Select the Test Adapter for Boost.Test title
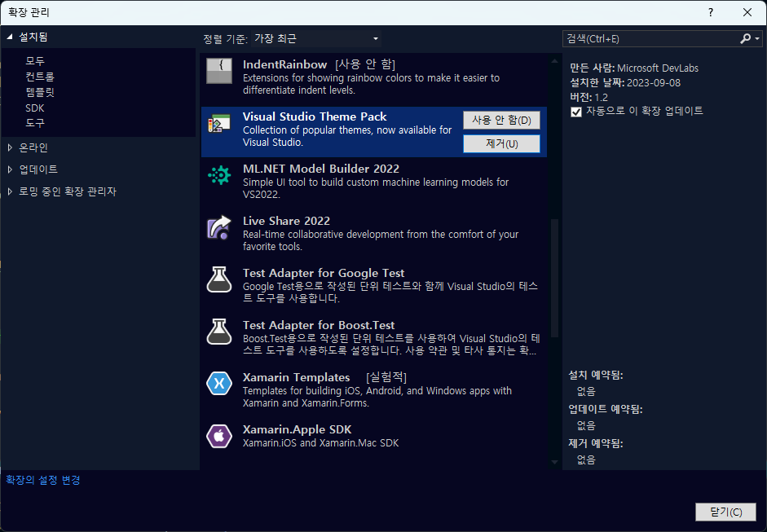Image resolution: width=767 pixels, height=532 pixels. (319, 325)
